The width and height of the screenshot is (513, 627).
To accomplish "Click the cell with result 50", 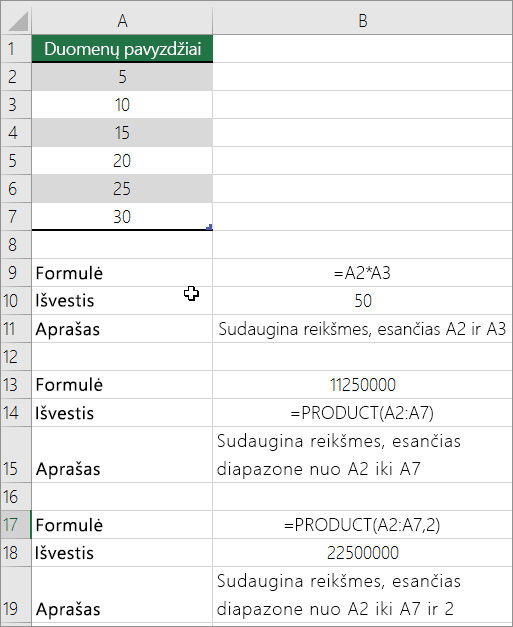I will pyautogui.click(x=363, y=301).
